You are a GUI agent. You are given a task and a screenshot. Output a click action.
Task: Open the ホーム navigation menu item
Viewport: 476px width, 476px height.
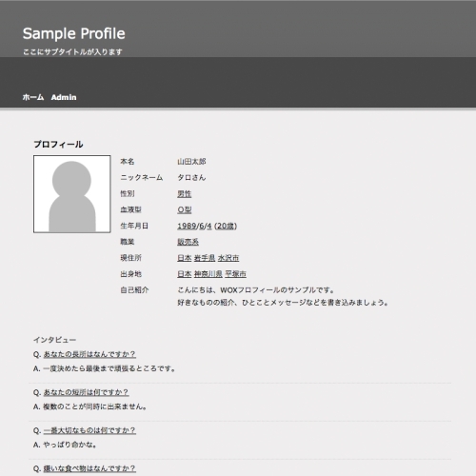33,97
